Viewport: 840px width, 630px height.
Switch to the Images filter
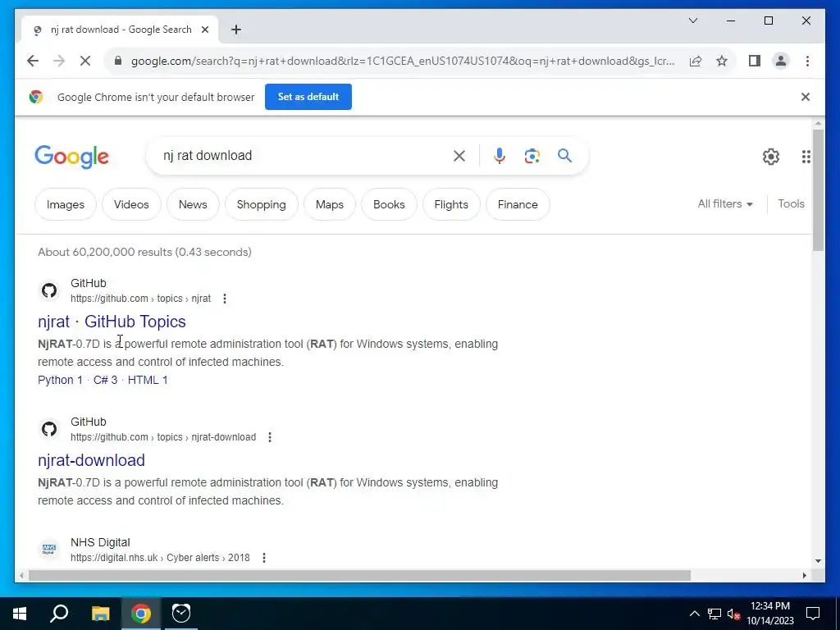(x=66, y=204)
